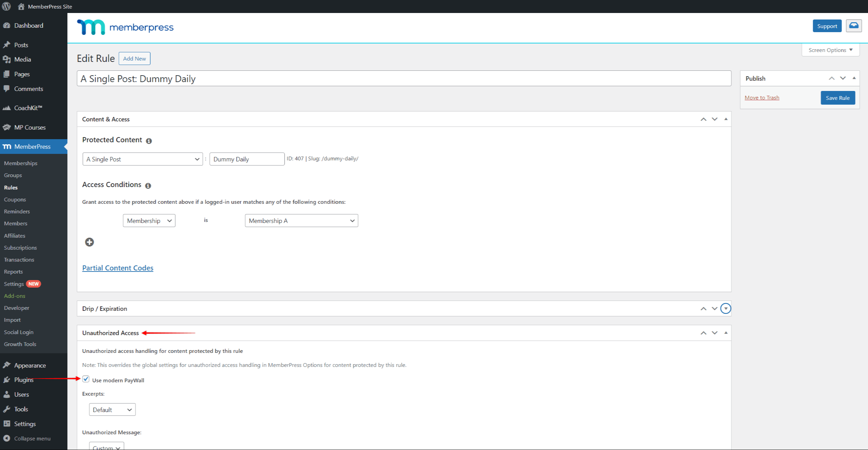Open Add-ons submenu item
Image resolution: width=868 pixels, height=450 pixels.
15,296
